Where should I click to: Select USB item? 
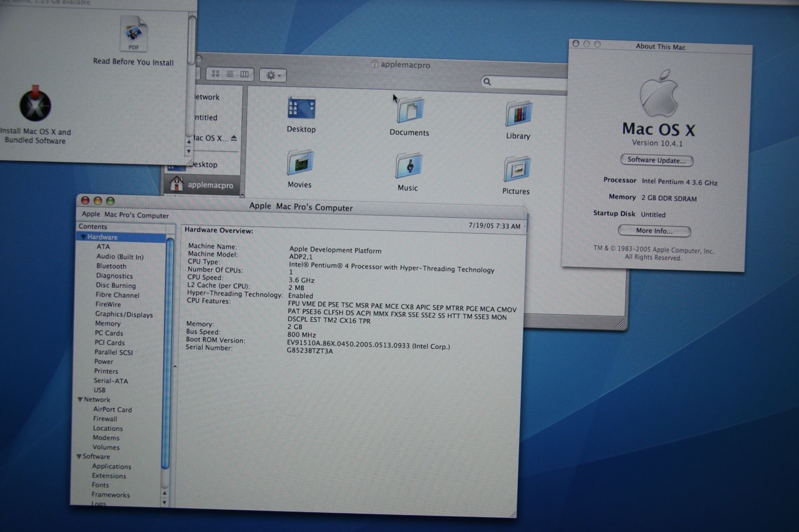point(99,390)
